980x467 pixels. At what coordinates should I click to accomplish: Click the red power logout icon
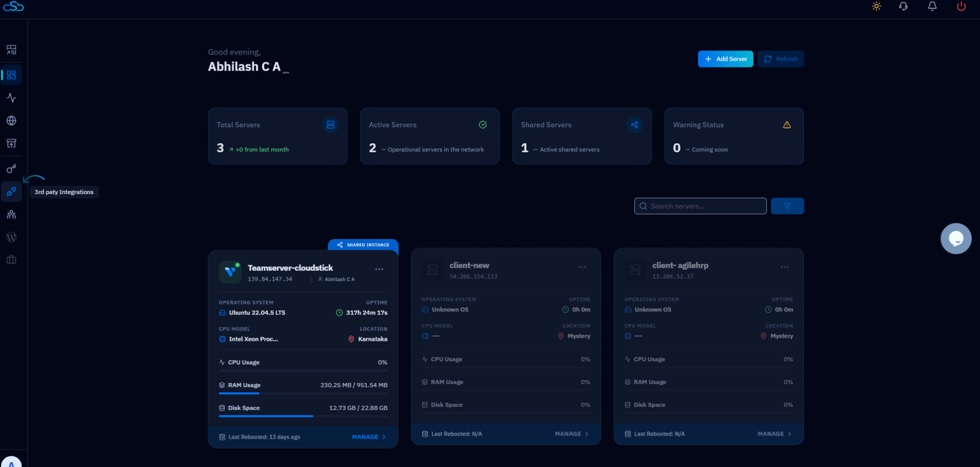961,6
